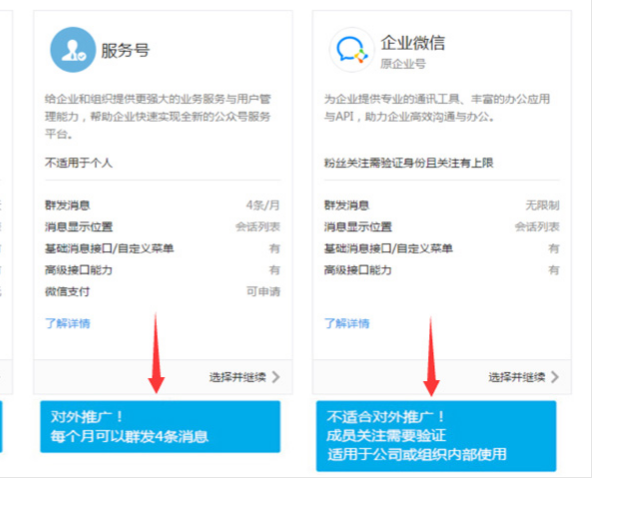This screenshot has width=622, height=518.
Task: Click 不适用于个人 note in 服务号 card
Action: pos(79,163)
